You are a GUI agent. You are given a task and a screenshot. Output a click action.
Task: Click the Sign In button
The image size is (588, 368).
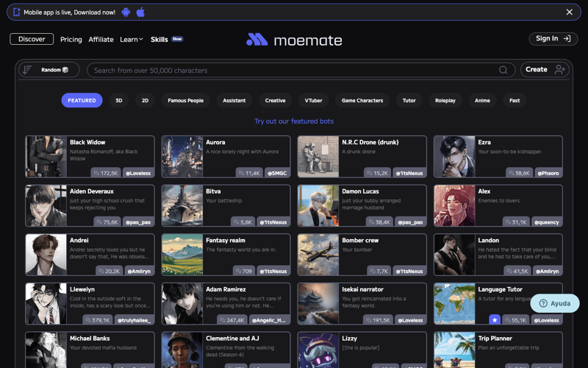(553, 39)
